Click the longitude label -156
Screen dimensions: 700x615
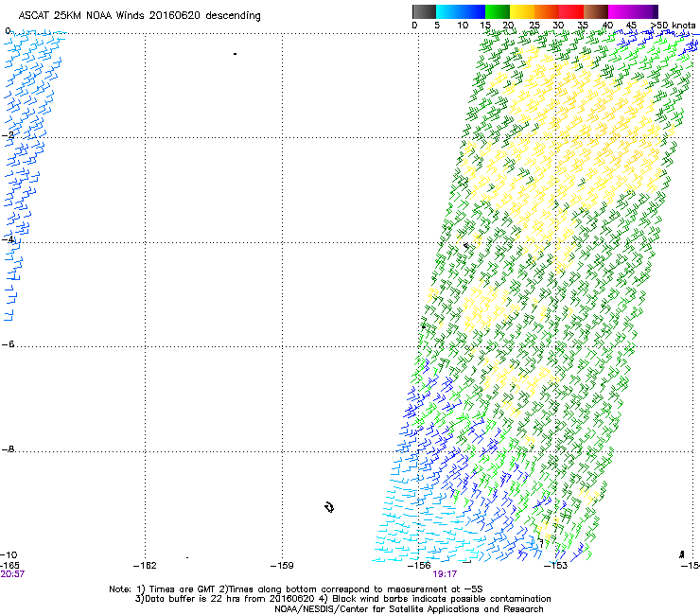coord(419,566)
